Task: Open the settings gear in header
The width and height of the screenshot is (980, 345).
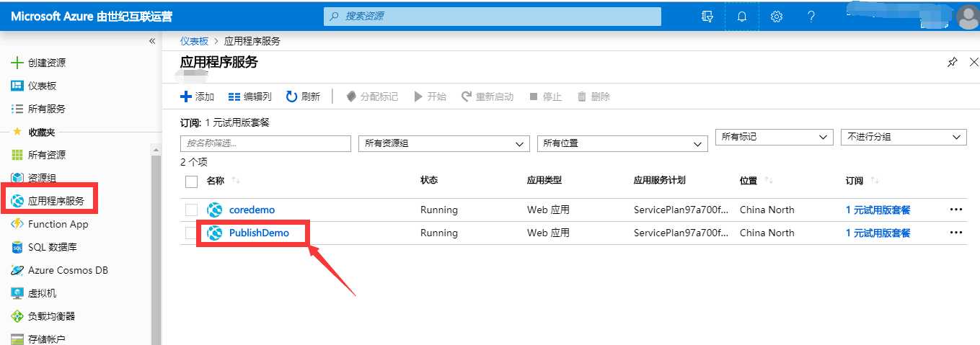Action: (x=777, y=17)
